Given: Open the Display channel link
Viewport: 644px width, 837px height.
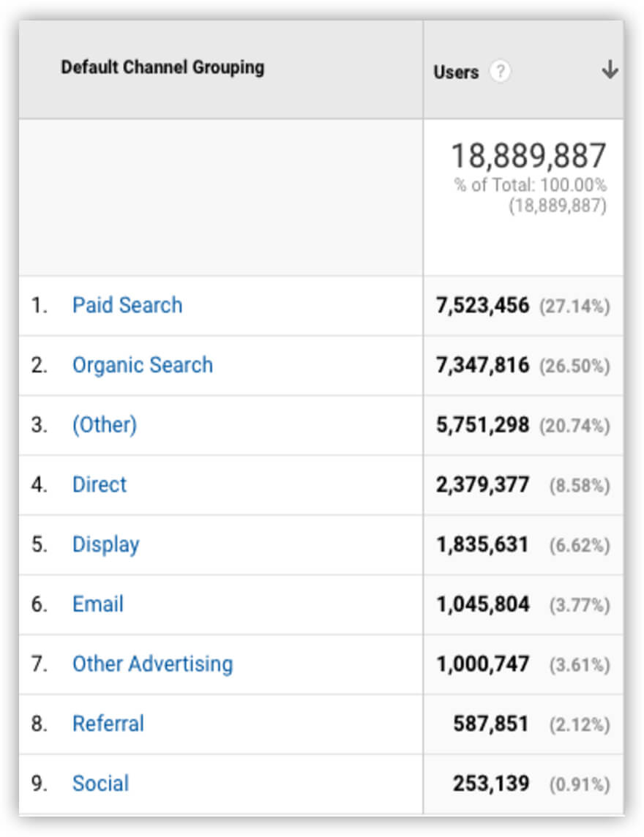Looking at the screenshot, I should coord(106,544).
